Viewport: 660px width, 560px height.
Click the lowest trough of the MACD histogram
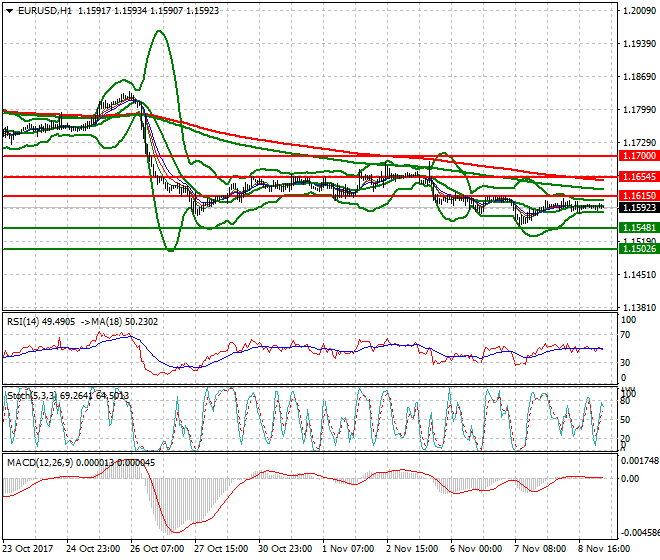173,530
